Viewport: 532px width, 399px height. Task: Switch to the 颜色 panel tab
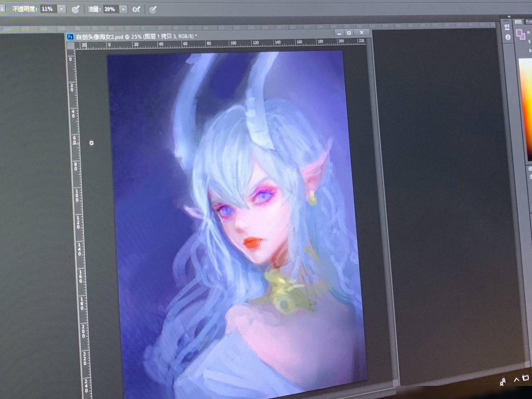[518, 22]
